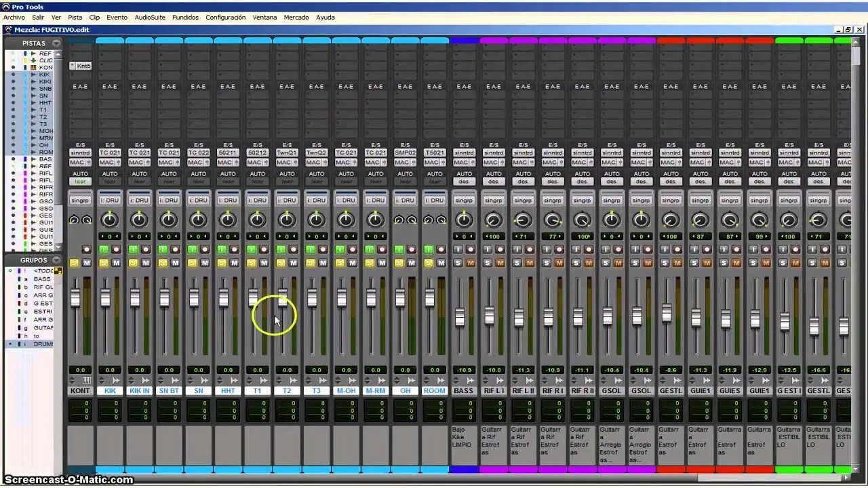Open the automation mode selector on the BASS channel
Image resolution: width=868 pixels, height=488 pixels.
point(464,182)
